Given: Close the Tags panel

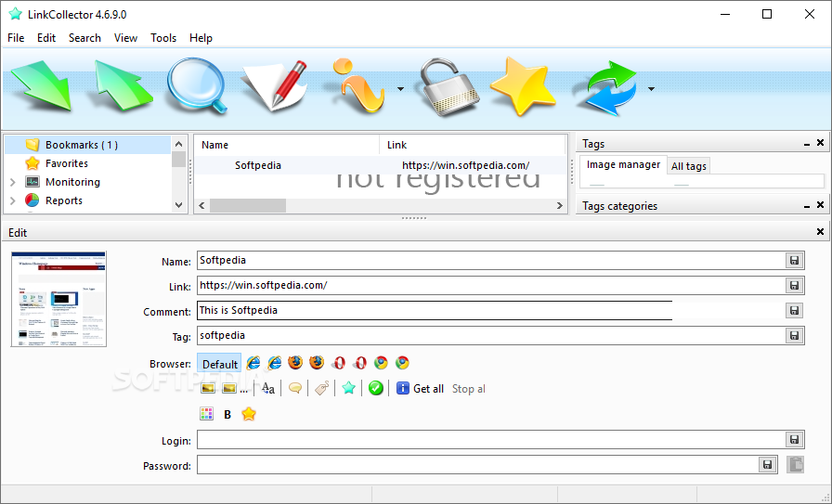Looking at the screenshot, I should point(820,143).
